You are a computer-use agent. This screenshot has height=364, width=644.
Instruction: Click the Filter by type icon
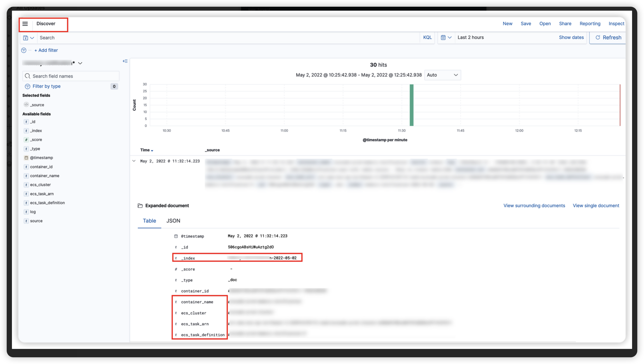point(28,86)
